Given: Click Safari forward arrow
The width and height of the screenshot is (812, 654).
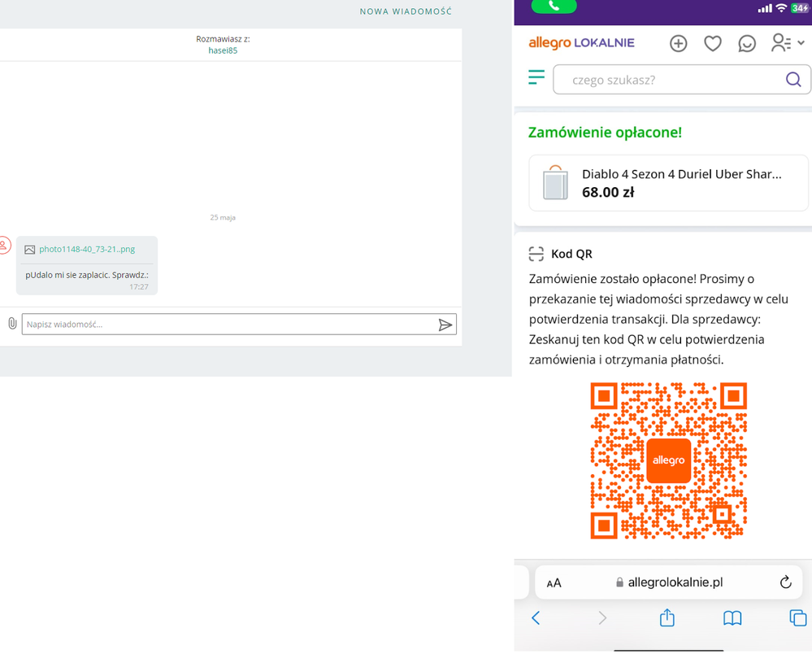Looking at the screenshot, I should point(601,617).
